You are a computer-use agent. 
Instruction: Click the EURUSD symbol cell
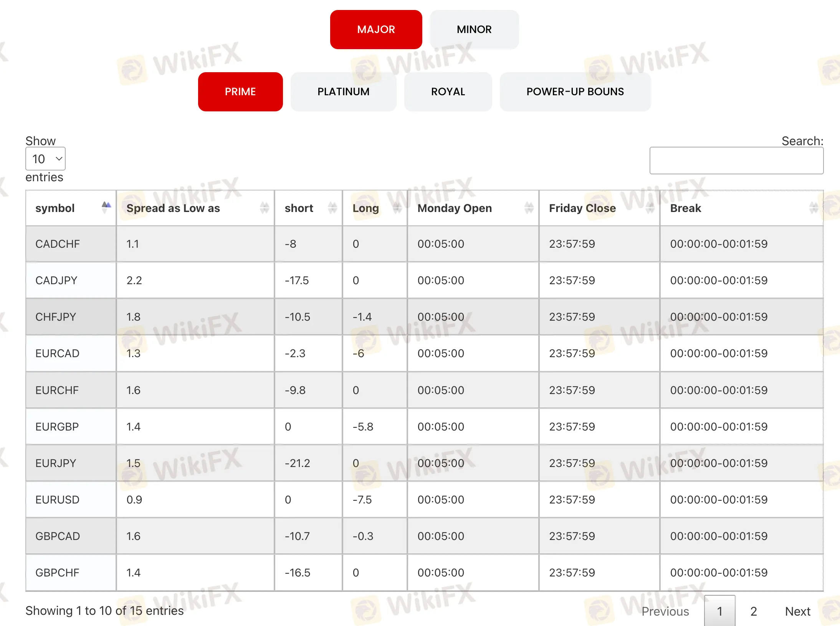coord(58,500)
